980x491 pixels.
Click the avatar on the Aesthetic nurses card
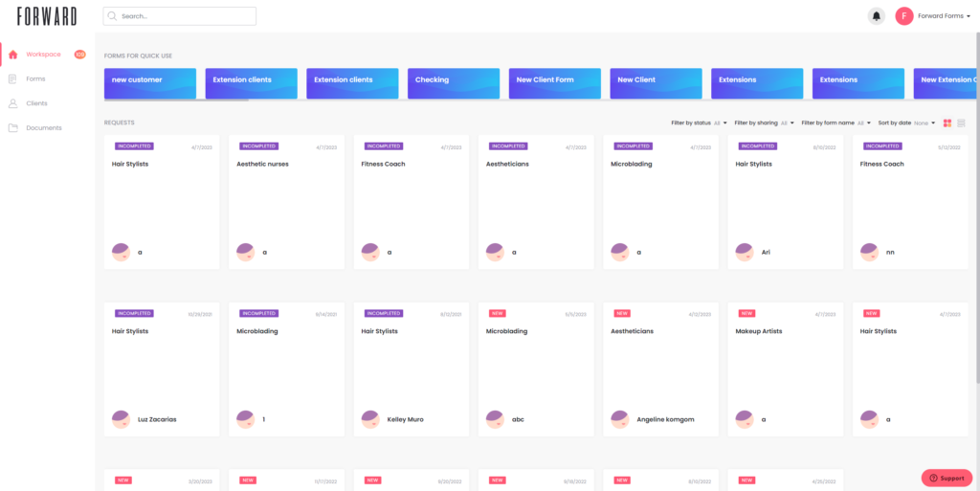246,253
